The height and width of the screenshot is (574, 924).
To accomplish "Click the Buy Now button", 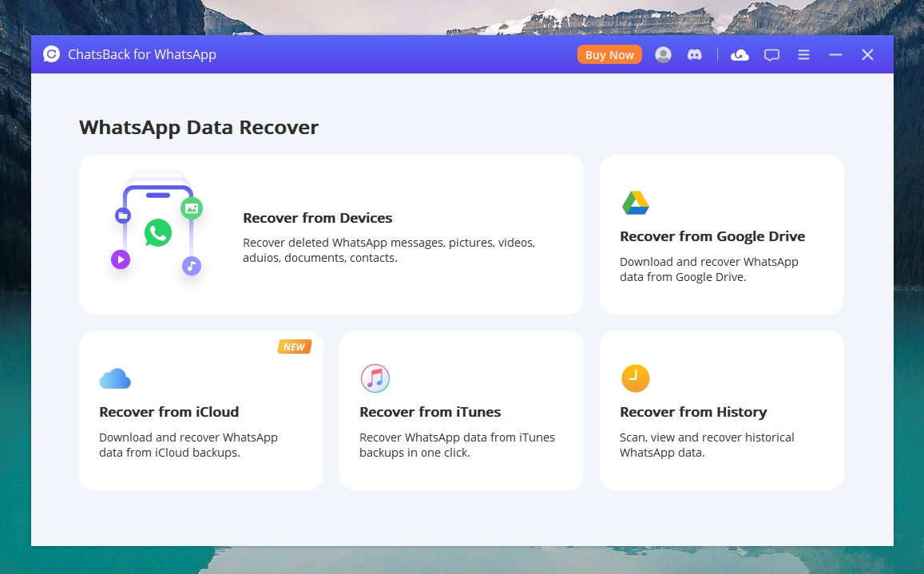I will pyautogui.click(x=609, y=55).
